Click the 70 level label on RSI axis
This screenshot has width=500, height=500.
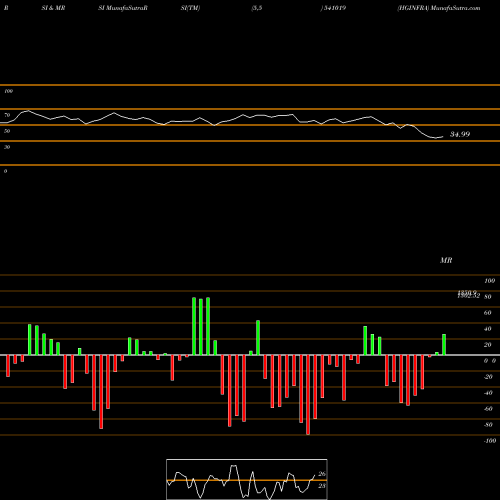pyautogui.click(x=7, y=115)
